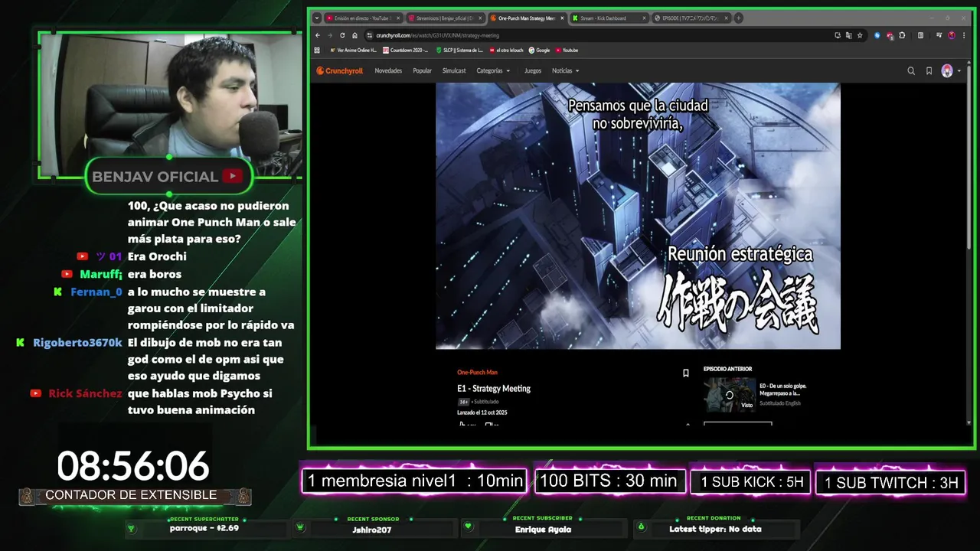This screenshot has width=980, height=551.
Task: Open site info icon in address bar
Action: point(369,35)
